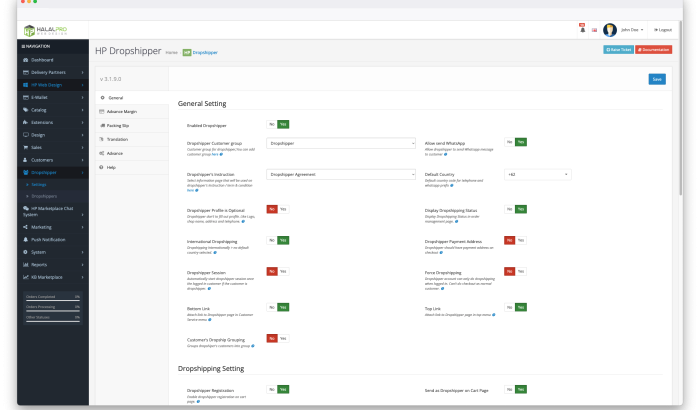Viewport: 700px width, 410px height.
Task: Click the language flag icon in the header
Action: point(594,30)
